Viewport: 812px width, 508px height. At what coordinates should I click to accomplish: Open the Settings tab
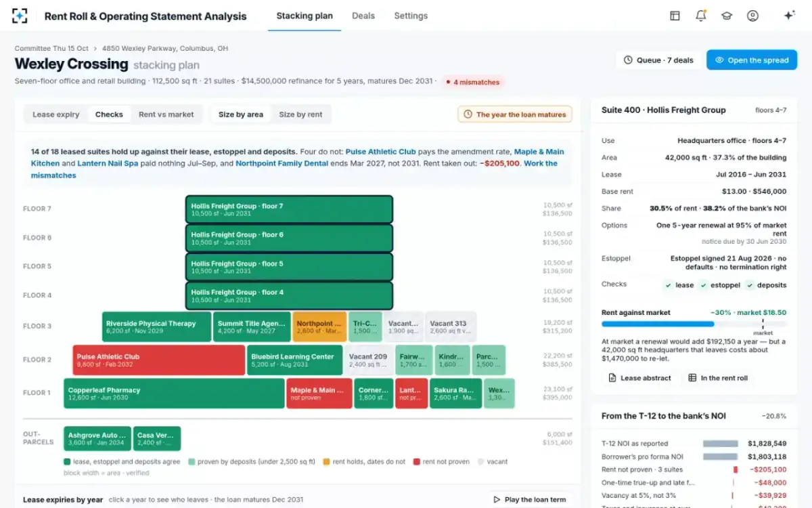tap(411, 16)
